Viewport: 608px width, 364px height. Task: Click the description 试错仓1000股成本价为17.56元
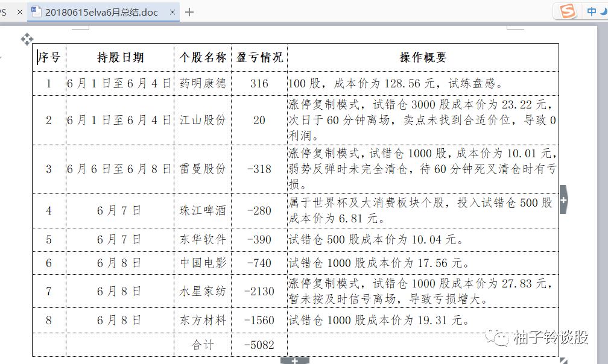click(x=423, y=263)
